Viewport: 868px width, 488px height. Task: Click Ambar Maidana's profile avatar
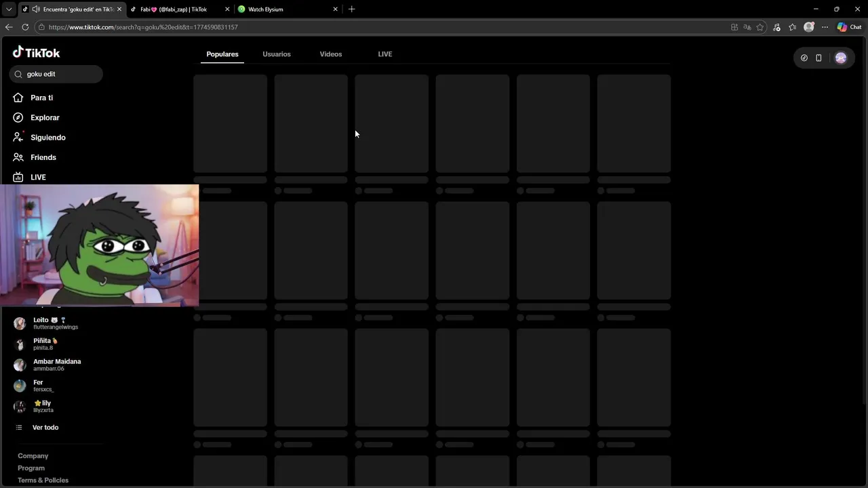pyautogui.click(x=20, y=365)
